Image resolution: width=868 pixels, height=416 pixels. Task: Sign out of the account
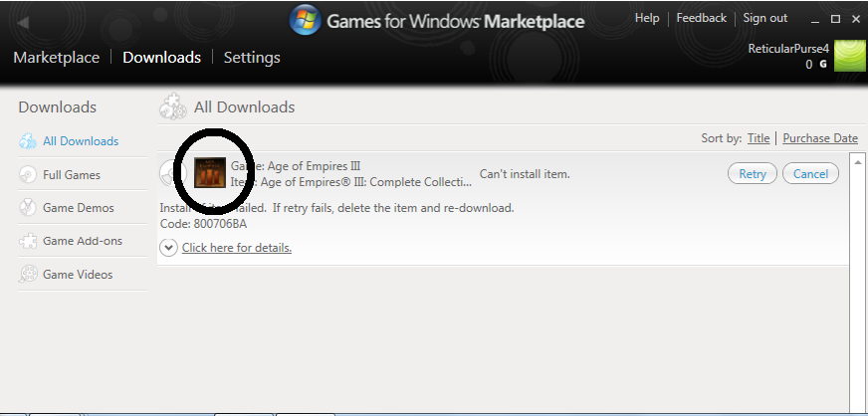point(764,18)
